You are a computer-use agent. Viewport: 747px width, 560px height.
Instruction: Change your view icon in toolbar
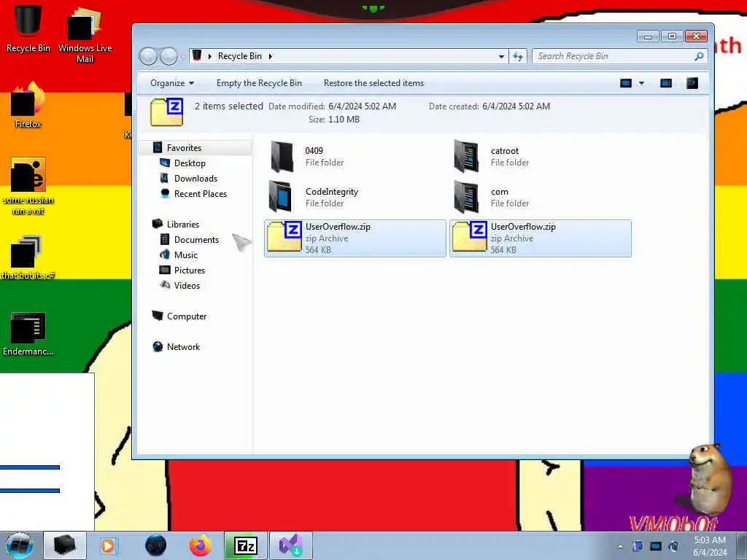(x=625, y=83)
